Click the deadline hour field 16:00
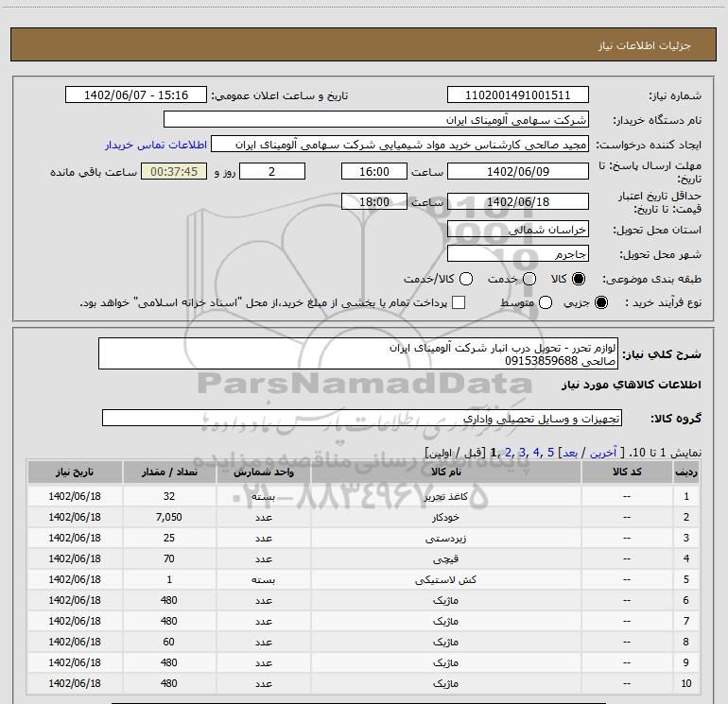Viewport: 728px width, 704px height. click(374, 171)
